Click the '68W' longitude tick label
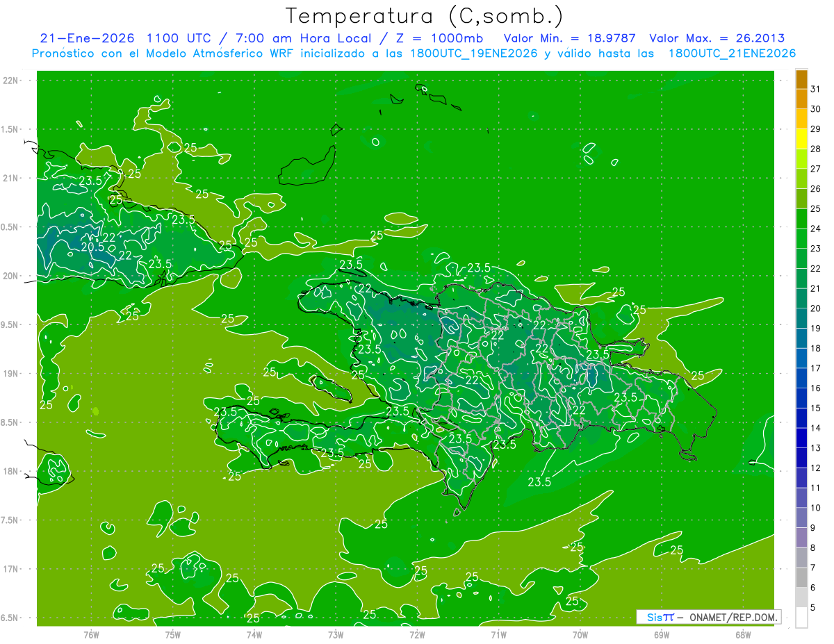834x644 pixels. click(x=743, y=634)
